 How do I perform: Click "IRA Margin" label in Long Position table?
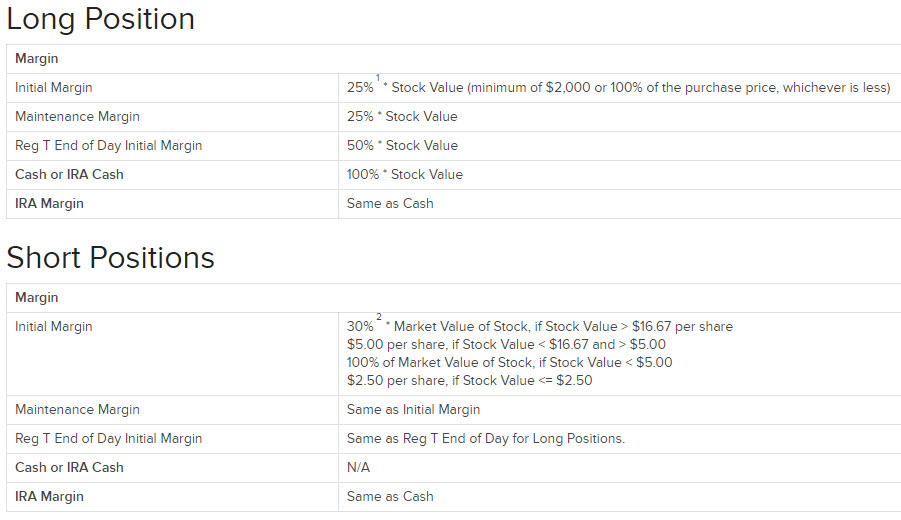(49, 204)
